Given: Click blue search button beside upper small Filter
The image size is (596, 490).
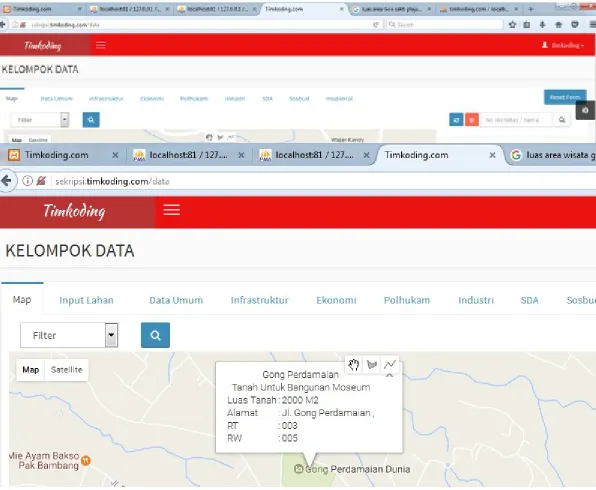Looking at the screenshot, I should 91,120.
